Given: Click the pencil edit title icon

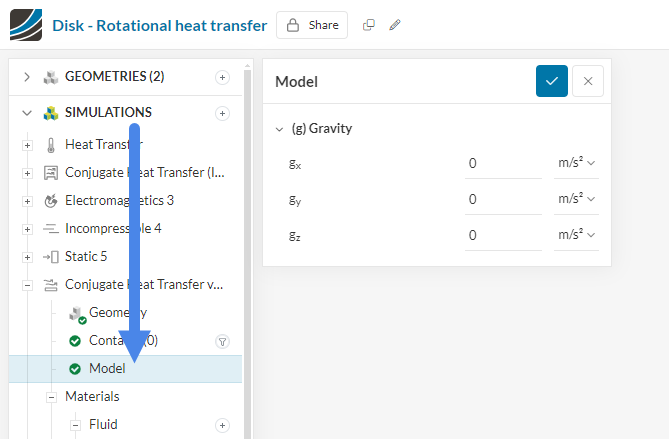Looking at the screenshot, I should coord(395,25).
